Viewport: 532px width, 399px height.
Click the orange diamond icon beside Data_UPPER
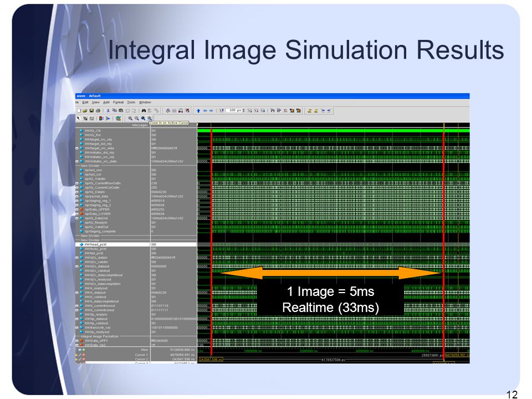pyautogui.click(x=81, y=209)
